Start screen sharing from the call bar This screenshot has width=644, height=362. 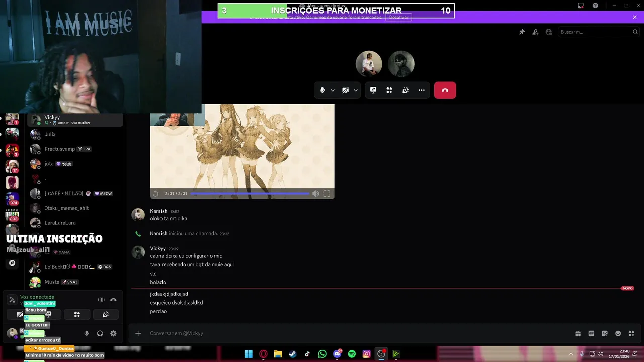pyautogui.click(x=373, y=90)
